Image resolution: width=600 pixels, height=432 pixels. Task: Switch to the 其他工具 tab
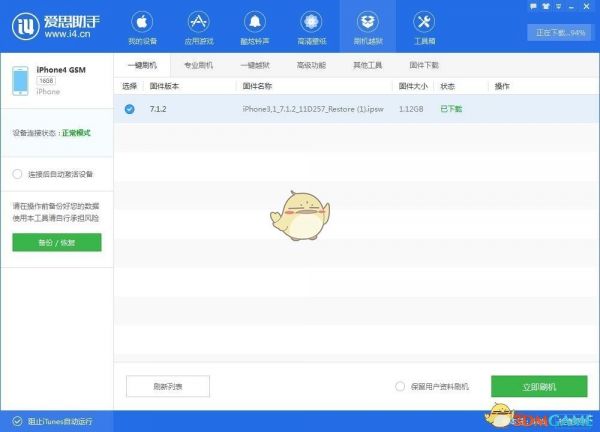(368, 65)
